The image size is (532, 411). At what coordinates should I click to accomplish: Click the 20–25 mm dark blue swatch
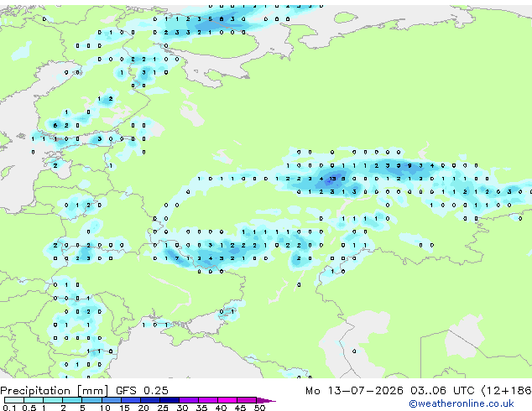149,400
